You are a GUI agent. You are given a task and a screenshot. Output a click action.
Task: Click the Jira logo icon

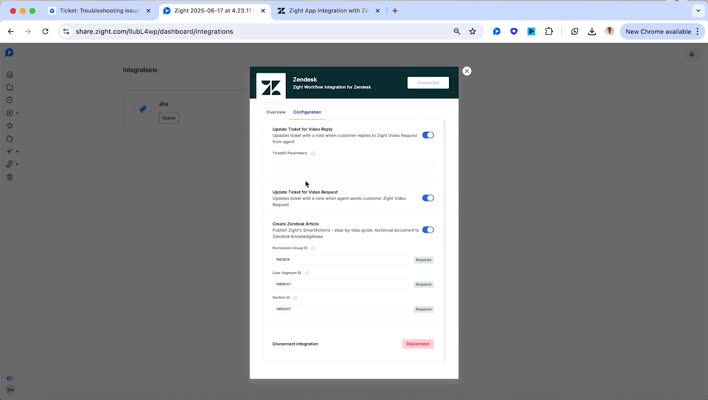(x=143, y=109)
